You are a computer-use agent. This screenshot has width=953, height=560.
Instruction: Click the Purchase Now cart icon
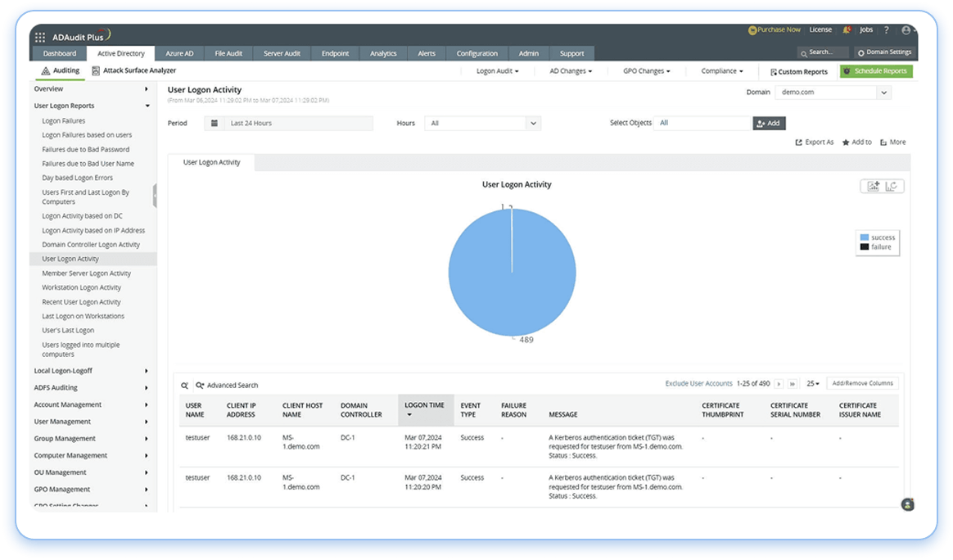752,29
